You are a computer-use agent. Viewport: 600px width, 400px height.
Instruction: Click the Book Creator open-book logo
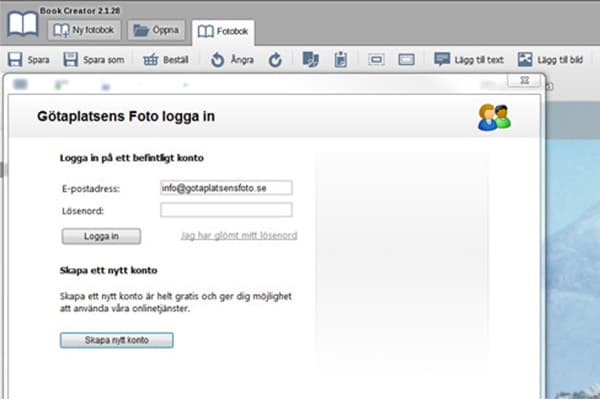pyautogui.click(x=23, y=24)
